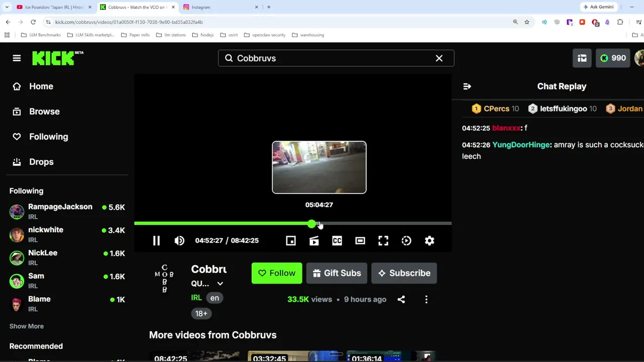Open Blame's channel avatar

pyautogui.click(x=17, y=304)
